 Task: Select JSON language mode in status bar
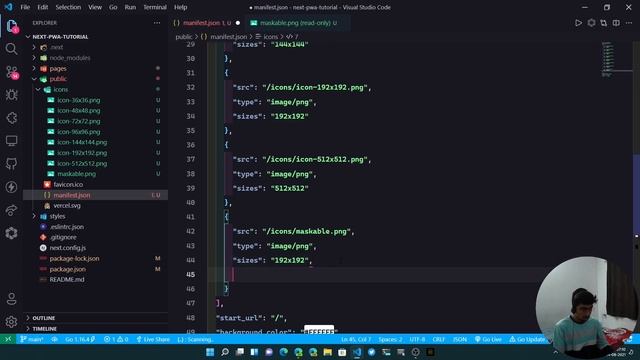coord(460,339)
